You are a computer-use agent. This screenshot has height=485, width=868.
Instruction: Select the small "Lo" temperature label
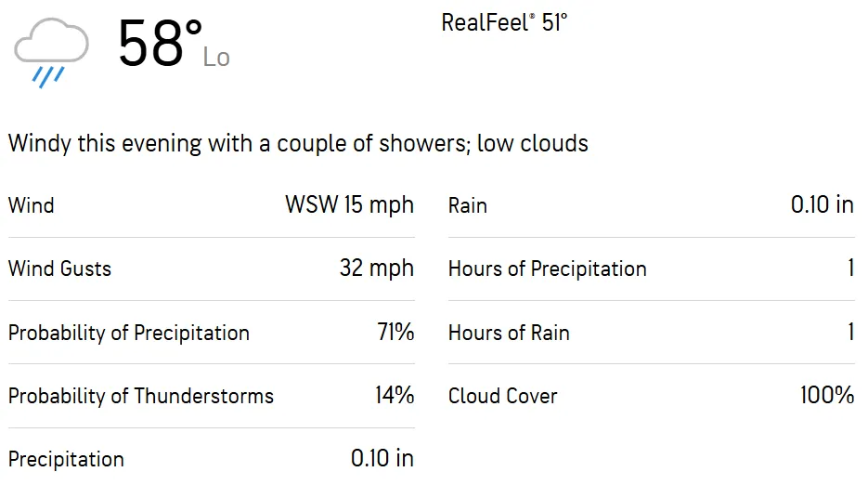pyautogui.click(x=216, y=58)
